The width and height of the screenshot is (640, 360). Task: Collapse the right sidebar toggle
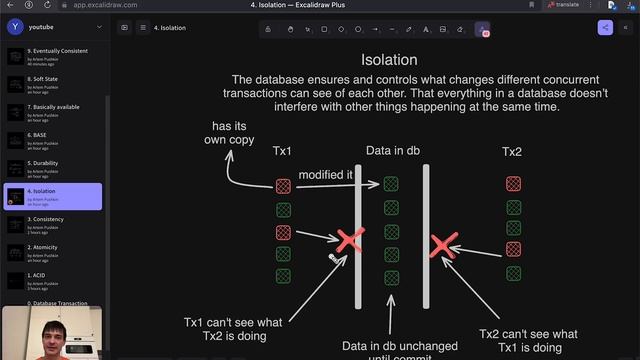tap(625, 28)
